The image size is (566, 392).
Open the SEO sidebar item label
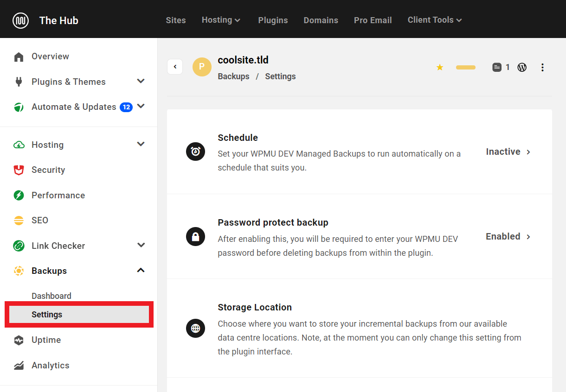[x=40, y=221]
